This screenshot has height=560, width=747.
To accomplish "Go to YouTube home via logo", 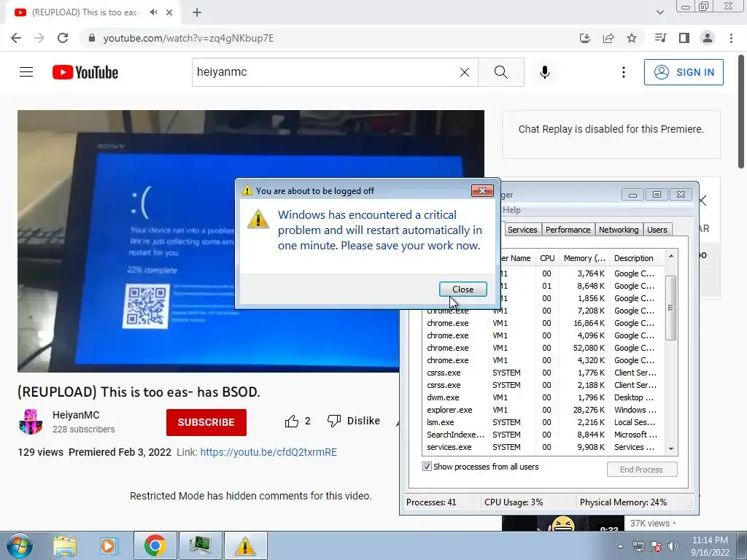I will click(85, 72).
